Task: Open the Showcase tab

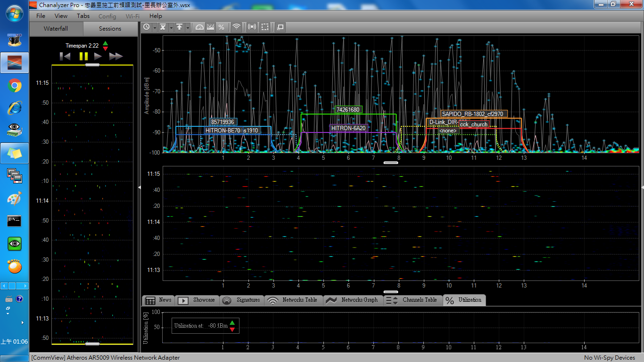Action: coord(197,300)
